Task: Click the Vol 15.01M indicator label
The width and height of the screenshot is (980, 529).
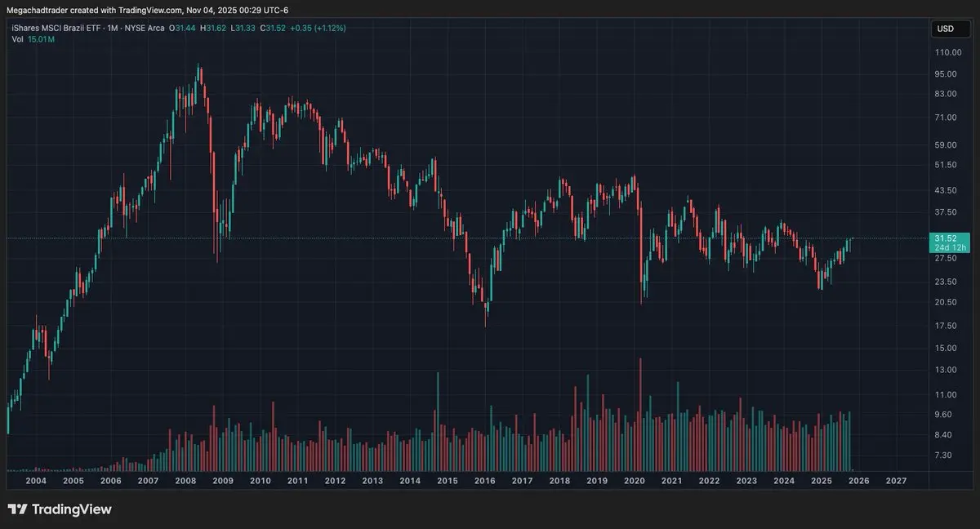Action: pos(33,39)
